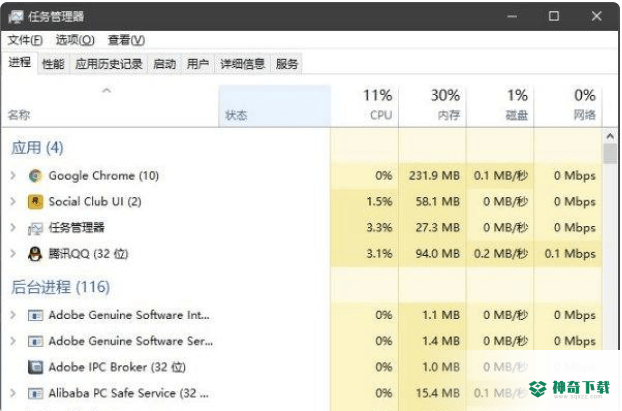Screen dimensions: 622x411
Task: Switch to the 详细信息 tab
Action: (x=242, y=64)
